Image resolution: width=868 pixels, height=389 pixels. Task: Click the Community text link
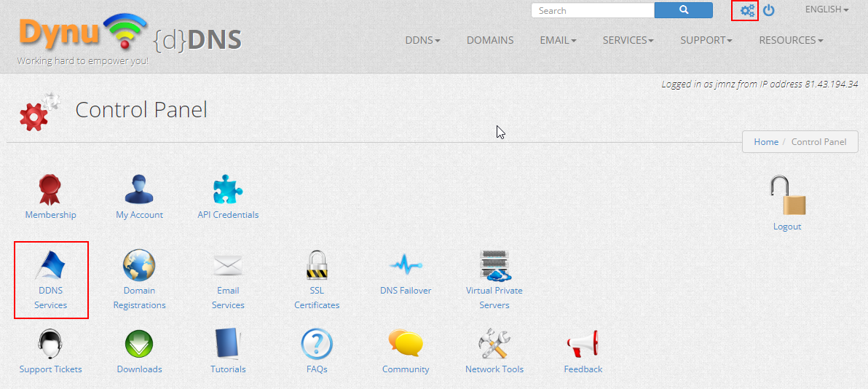(x=406, y=369)
